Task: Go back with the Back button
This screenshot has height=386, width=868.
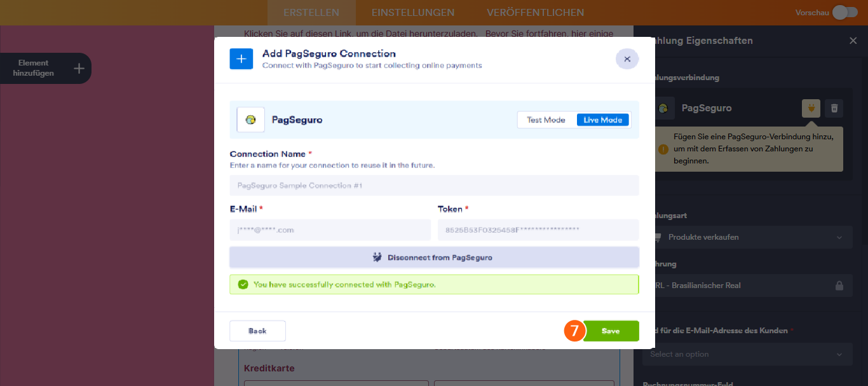Action: [257, 331]
